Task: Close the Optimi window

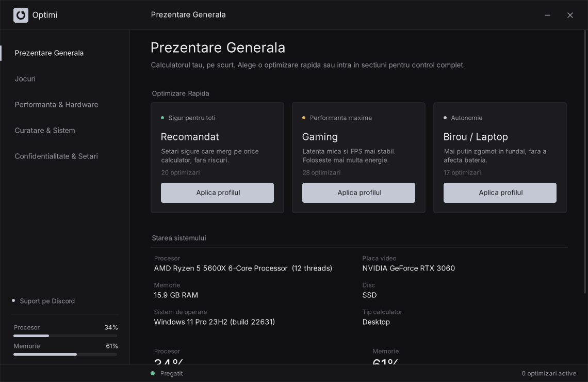Action: click(570, 15)
